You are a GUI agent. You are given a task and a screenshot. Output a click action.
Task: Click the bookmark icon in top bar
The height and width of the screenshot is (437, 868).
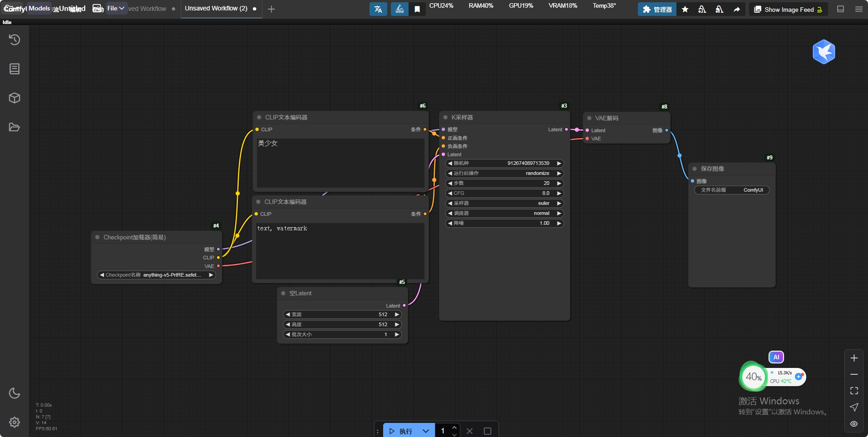(417, 9)
